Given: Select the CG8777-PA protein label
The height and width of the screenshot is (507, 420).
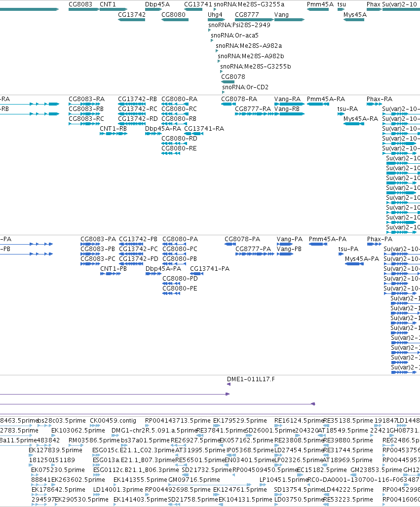Looking at the screenshot, I should [253, 249].
